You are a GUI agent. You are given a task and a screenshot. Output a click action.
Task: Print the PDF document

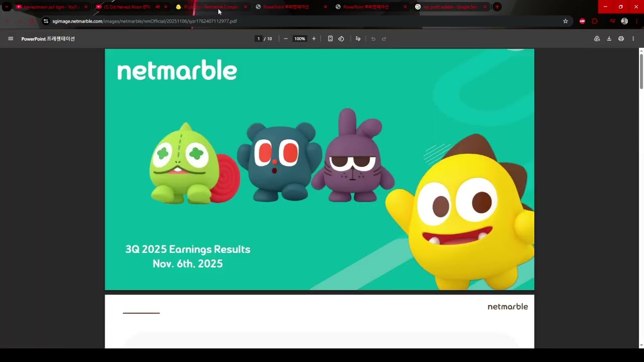click(621, 39)
